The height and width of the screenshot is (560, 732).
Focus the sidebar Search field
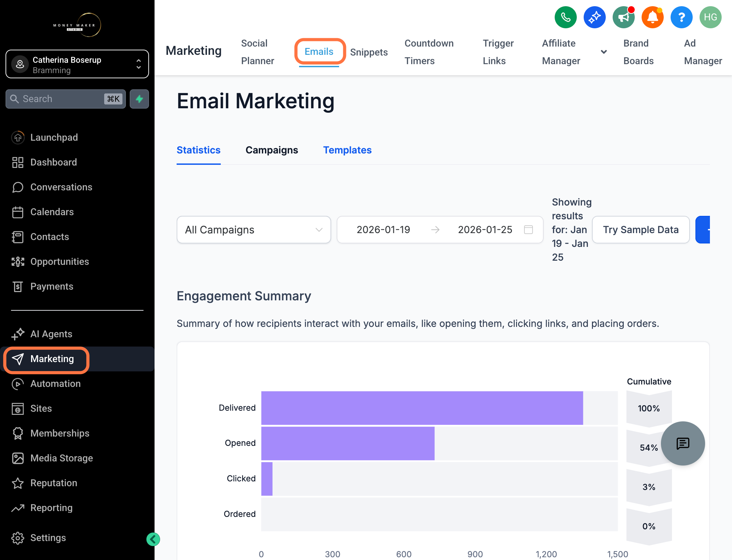[x=66, y=99]
